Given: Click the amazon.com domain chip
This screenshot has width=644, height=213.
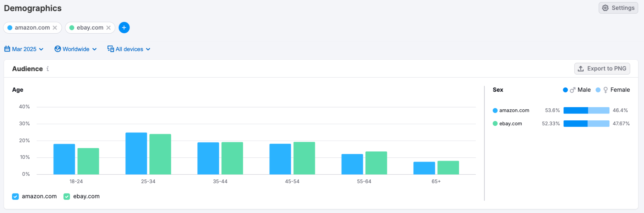Looking at the screenshot, I should 32,28.
